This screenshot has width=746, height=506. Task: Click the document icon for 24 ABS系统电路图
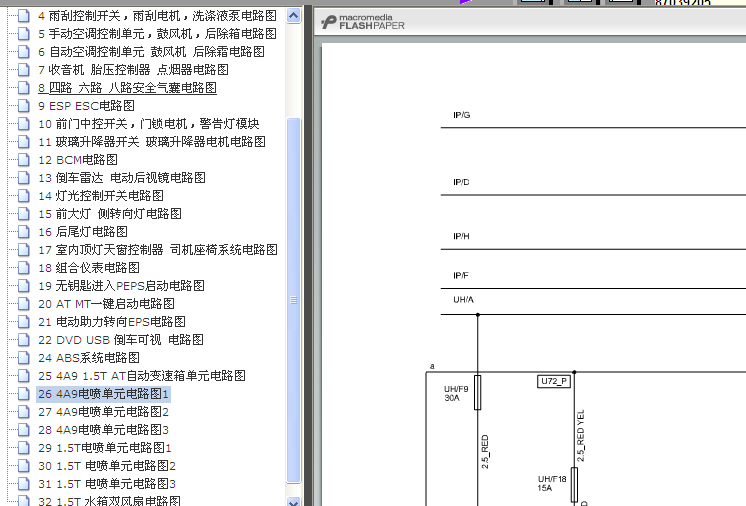click(23, 358)
